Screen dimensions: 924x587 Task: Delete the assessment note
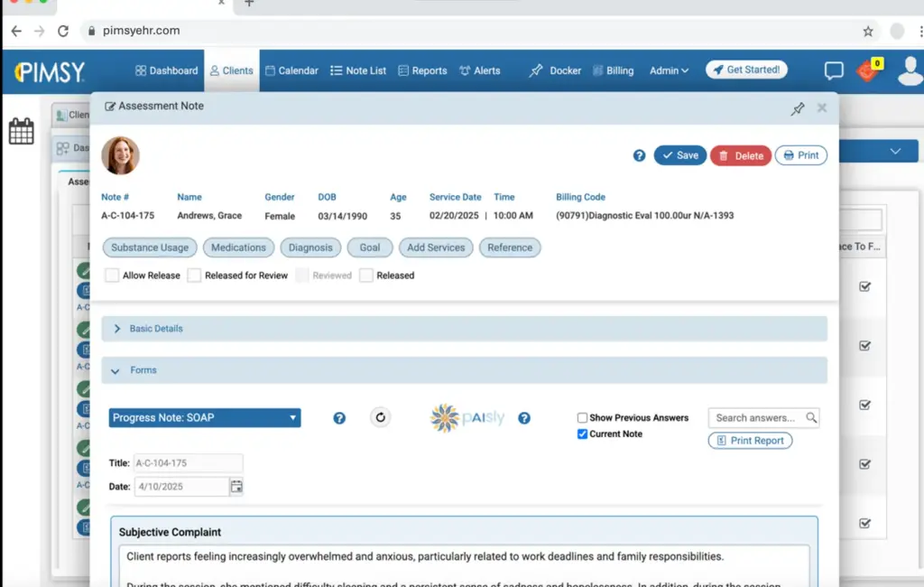pos(741,155)
